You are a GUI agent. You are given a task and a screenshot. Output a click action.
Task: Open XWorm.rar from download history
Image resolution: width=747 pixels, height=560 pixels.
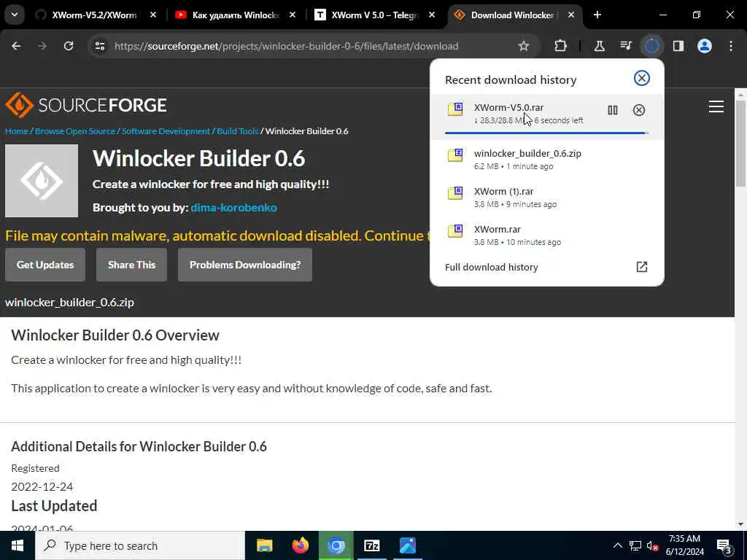tap(547, 236)
